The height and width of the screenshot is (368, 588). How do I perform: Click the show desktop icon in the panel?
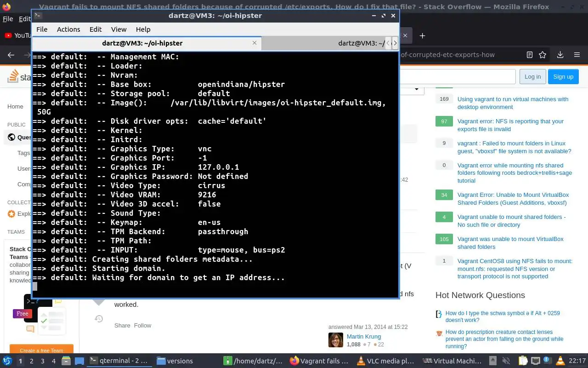tap(79, 361)
